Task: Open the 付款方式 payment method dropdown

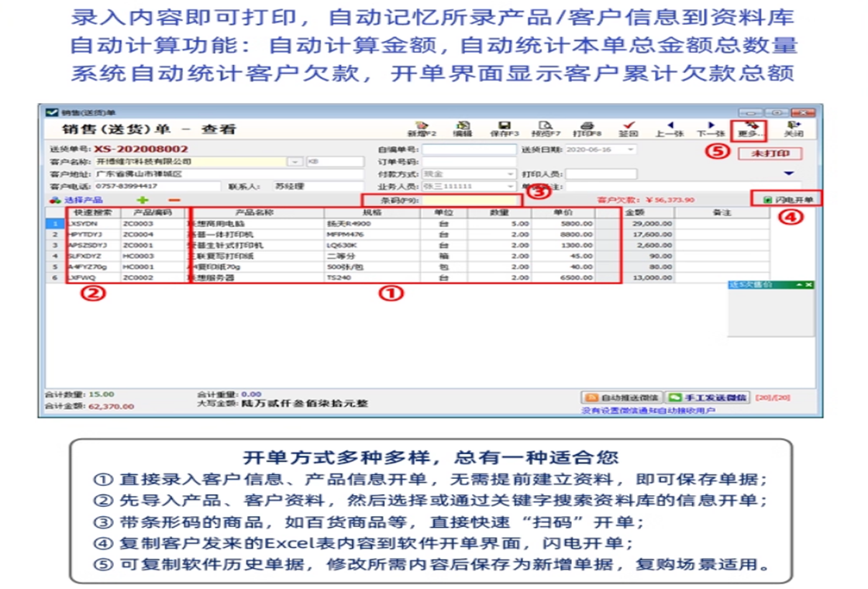Action: [x=510, y=174]
